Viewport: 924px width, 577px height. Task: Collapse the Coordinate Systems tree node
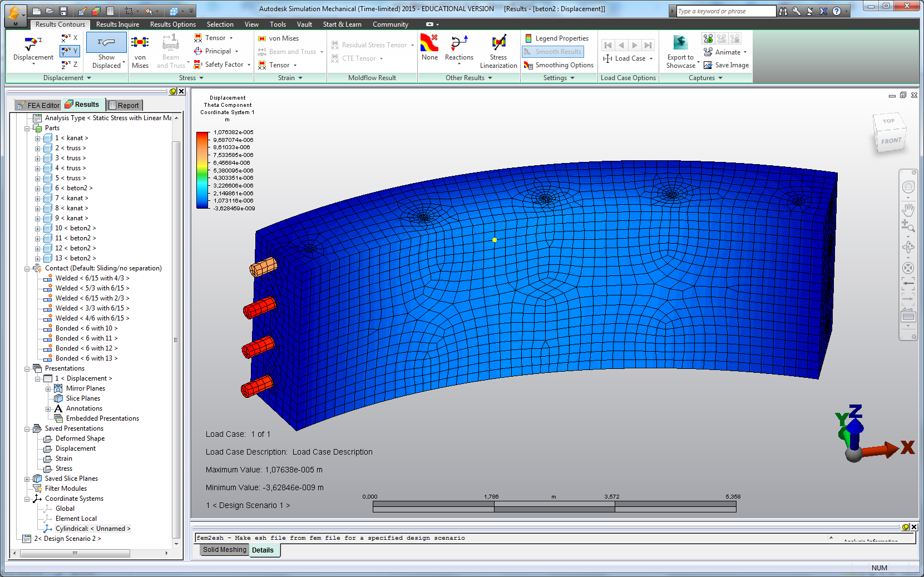pyautogui.click(x=27, y=499)
